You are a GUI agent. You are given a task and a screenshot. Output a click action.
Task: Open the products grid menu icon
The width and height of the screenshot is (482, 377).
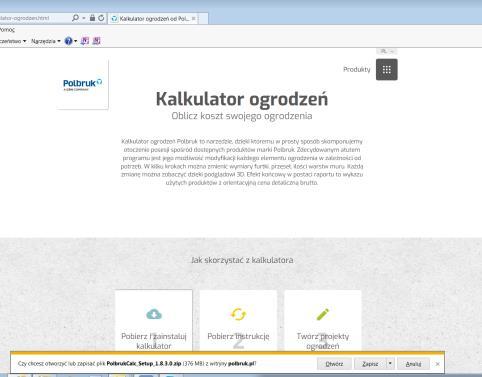pos(387,69)
